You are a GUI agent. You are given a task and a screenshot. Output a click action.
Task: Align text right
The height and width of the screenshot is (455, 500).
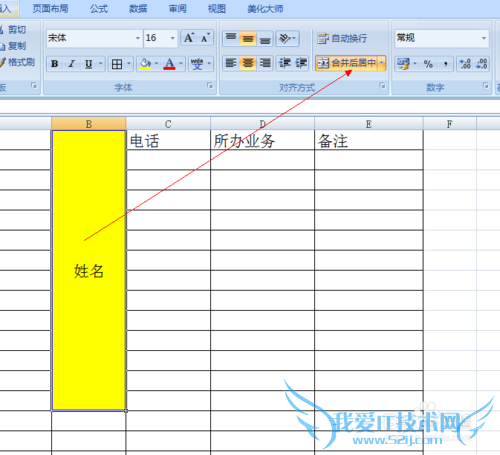coord(265,63)
